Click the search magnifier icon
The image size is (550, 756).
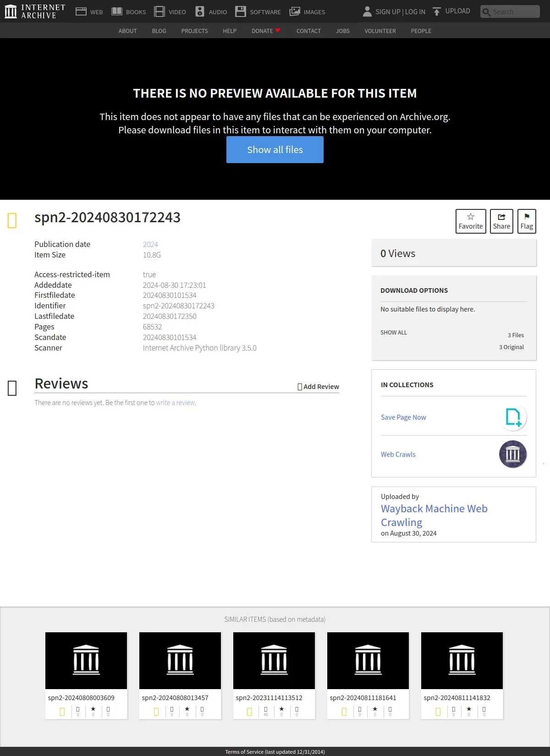pyautogui.click(x=487, y=12)
